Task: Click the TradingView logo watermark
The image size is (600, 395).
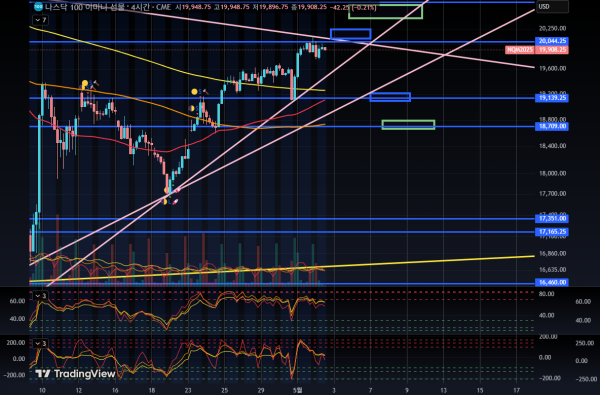Action: pos(75,374)
